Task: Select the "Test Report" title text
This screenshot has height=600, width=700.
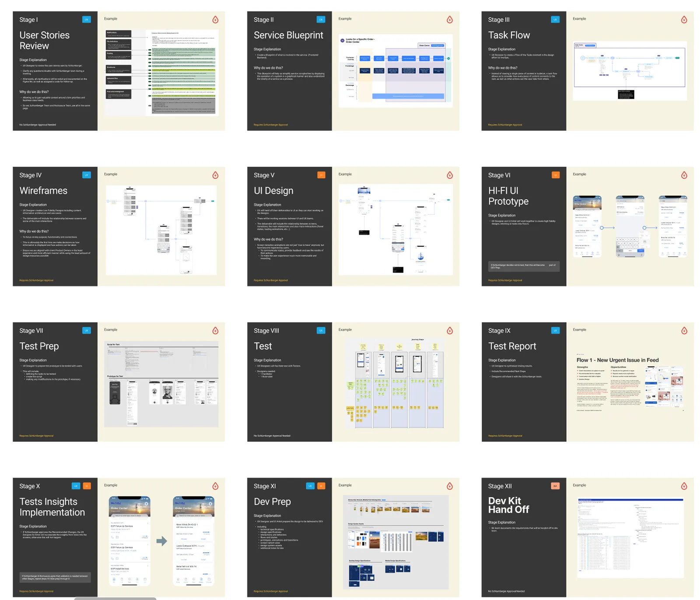Action: point(512,346)
